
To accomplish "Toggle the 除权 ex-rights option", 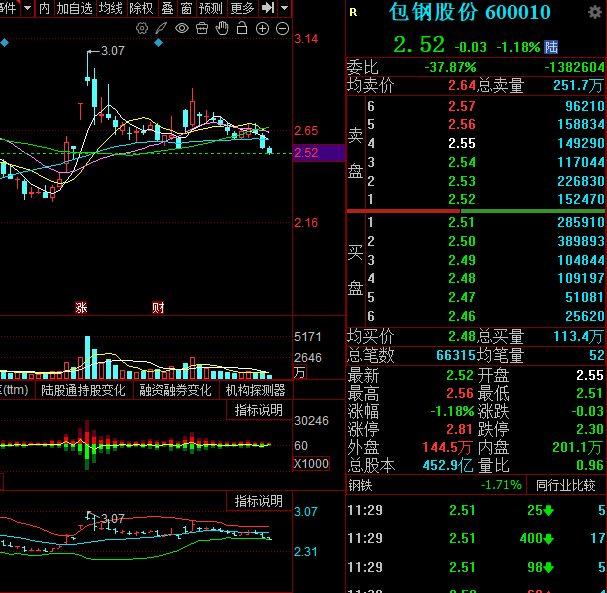I will (141, 8).
